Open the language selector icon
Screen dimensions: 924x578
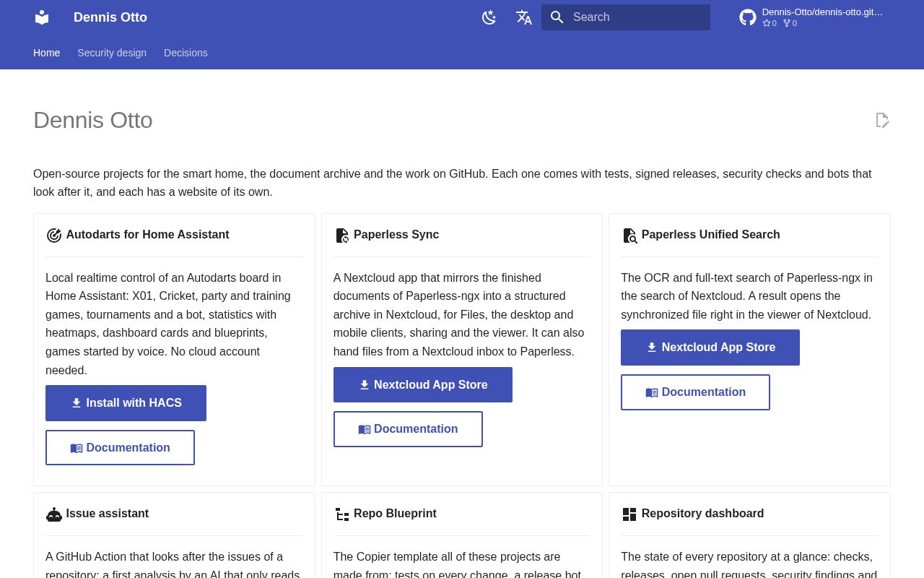click(524, 17)
